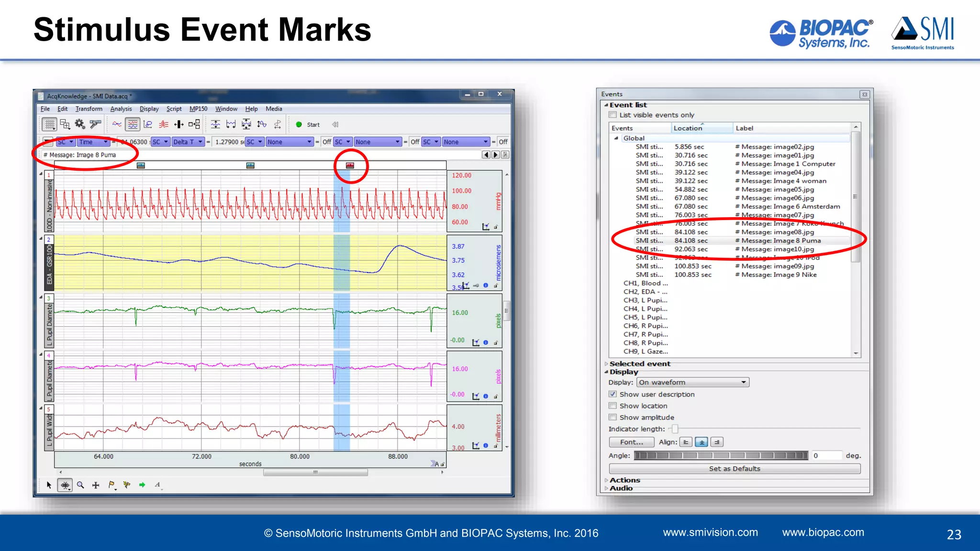The width and height of the screenshot is (980, 551).
Task: Click the green arrow jump tool
Action: 142,485
